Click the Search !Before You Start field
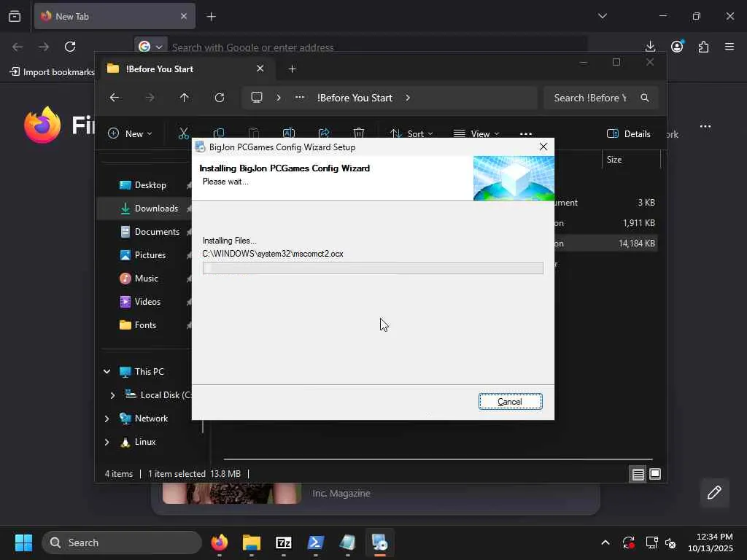 (601, 98)
